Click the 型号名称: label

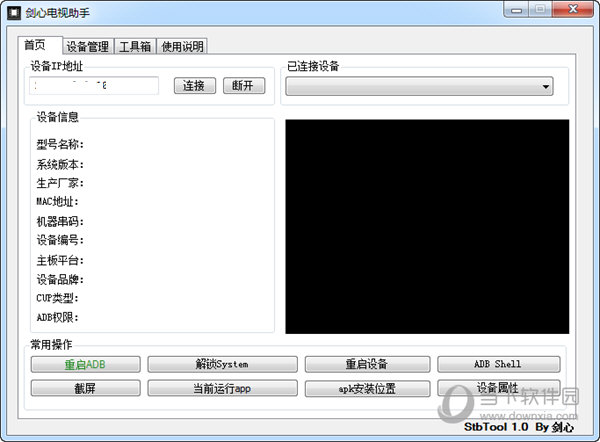click(x=60, y=145)
